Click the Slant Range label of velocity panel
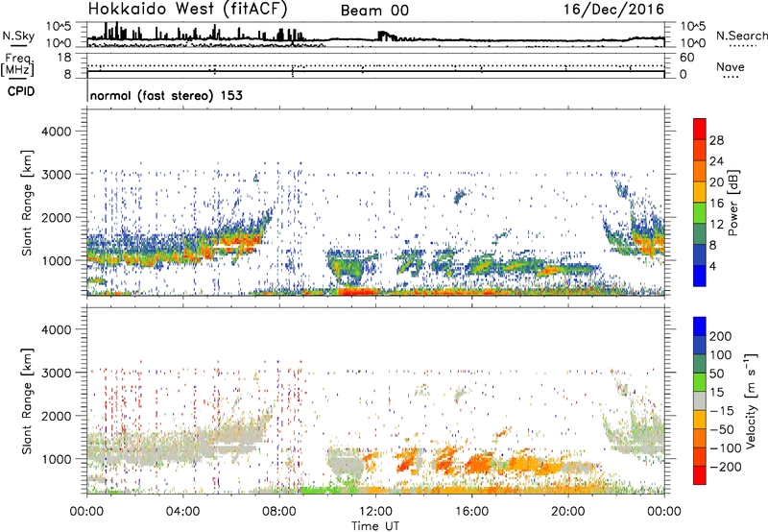 coord(27,400)
